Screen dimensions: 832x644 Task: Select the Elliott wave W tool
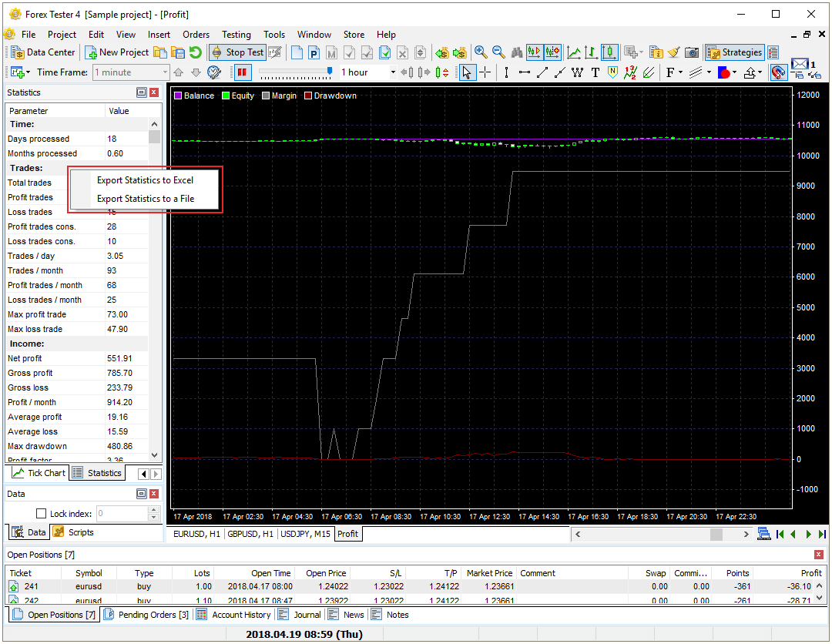point(577,72)
